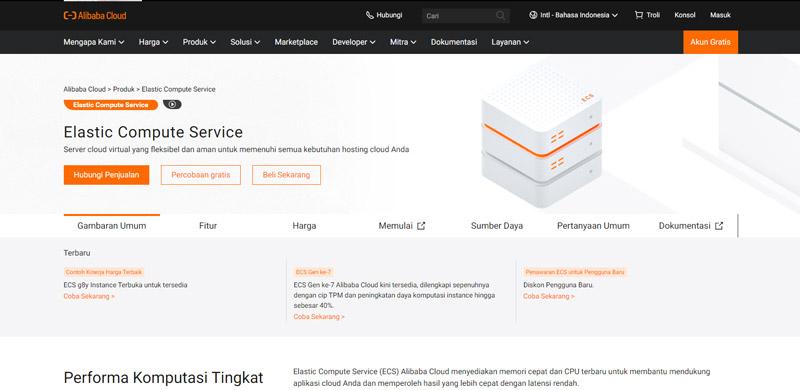This screenshot has width=800, height=390.
Task: Click the Elastic Compute Service orange tag
Action: tap(111, 105)
